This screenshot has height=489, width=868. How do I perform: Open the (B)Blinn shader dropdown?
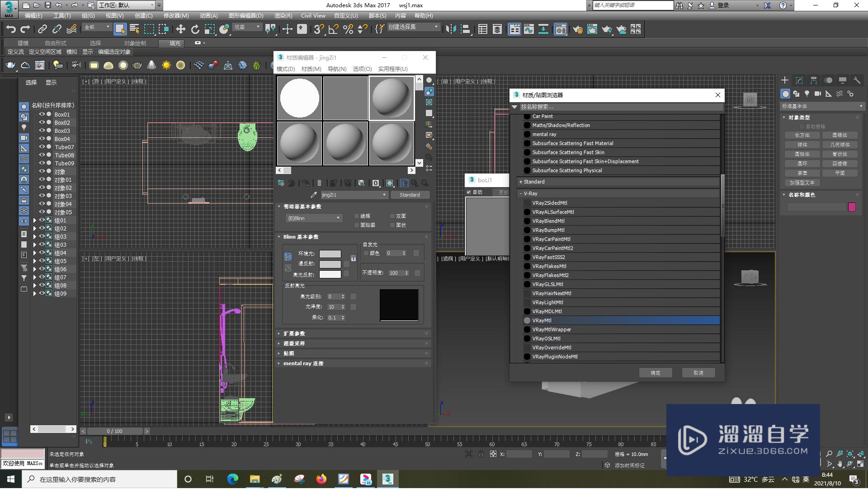[313, 218]
